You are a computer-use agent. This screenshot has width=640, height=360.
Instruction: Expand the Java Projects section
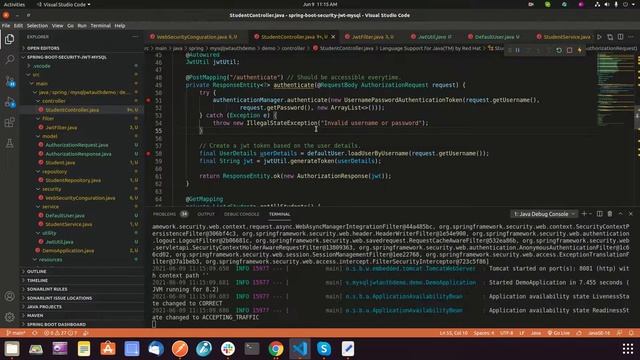click(x=44, y=307)
